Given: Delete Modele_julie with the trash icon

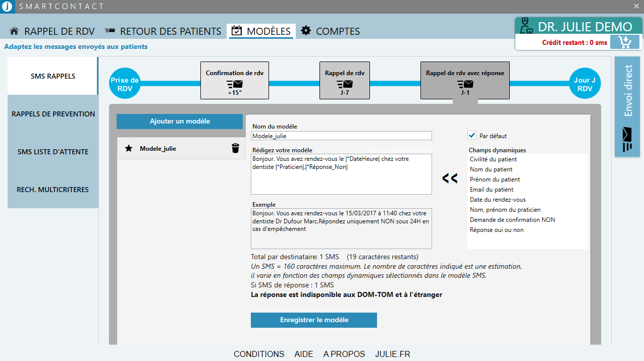Looking at the screenshot, I should click(x=235, y=148).
